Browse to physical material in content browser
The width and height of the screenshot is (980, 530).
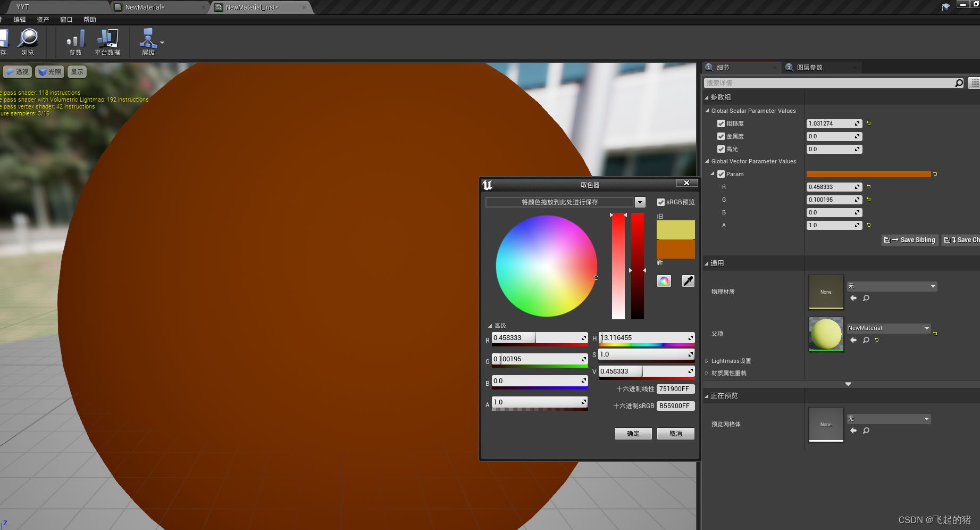pyautogui.click(x=866, y=298)
